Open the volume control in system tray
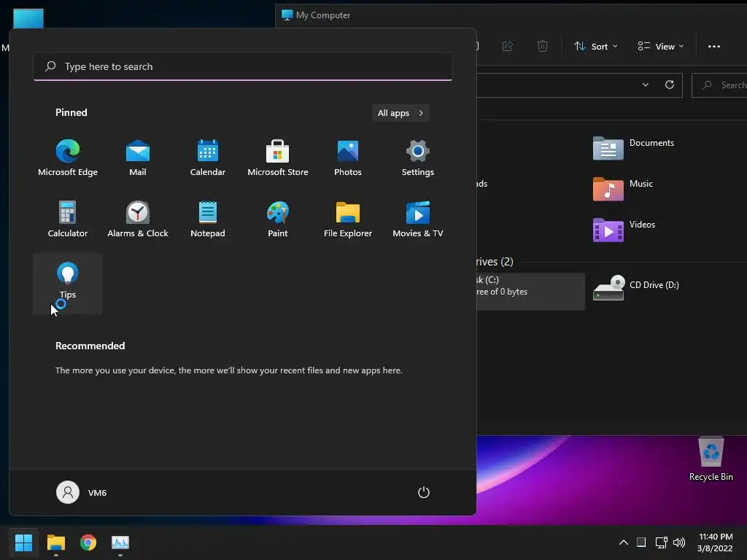 679,542
